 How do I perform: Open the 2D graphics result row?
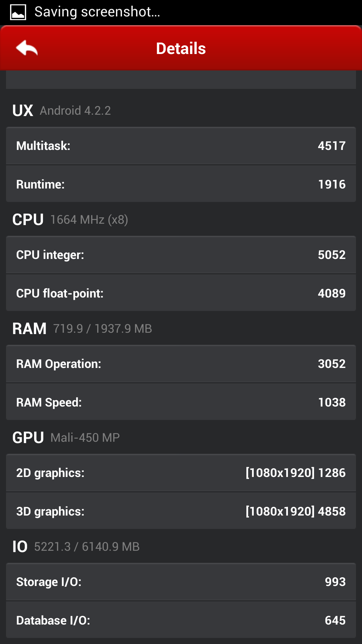(181, 473)
